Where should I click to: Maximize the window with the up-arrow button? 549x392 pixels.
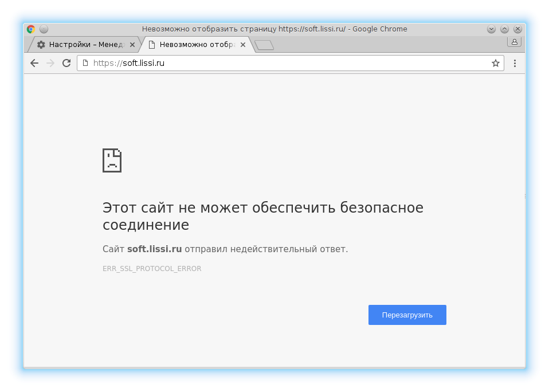tap(504, 29)
